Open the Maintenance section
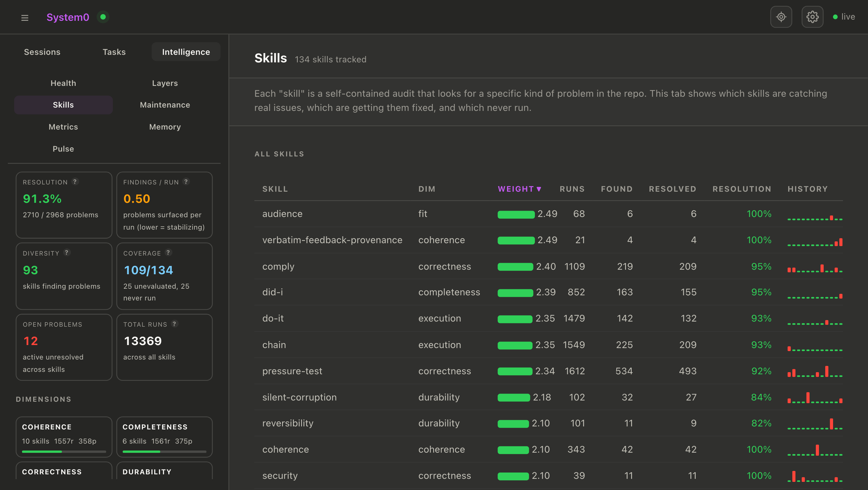Viewport: 868px width, 490px height. [165, 105]
